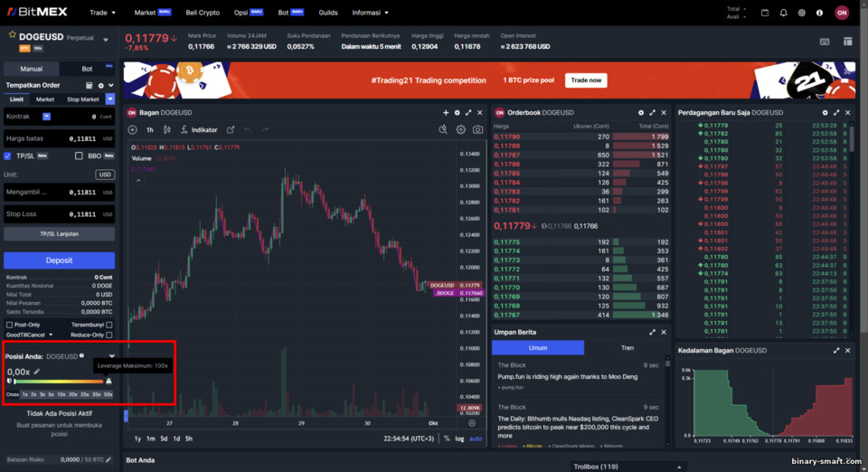Select 50x leverage preset
The image size is (868, 472).
[x=108, y=394]
